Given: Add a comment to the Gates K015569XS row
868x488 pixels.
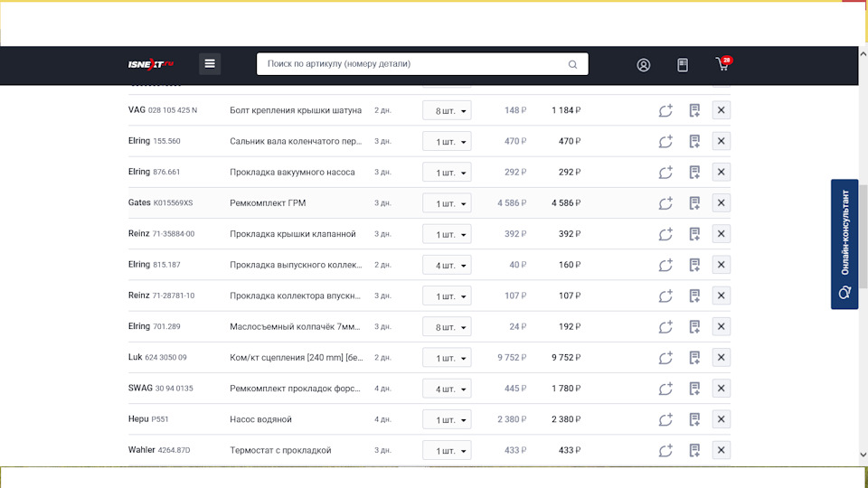Looking at the screenshot, I should pyautogui.click(x=665, y=203).
